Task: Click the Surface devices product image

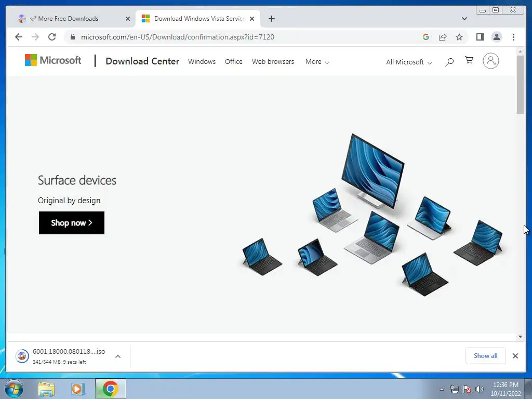Action: click(373, 215)
